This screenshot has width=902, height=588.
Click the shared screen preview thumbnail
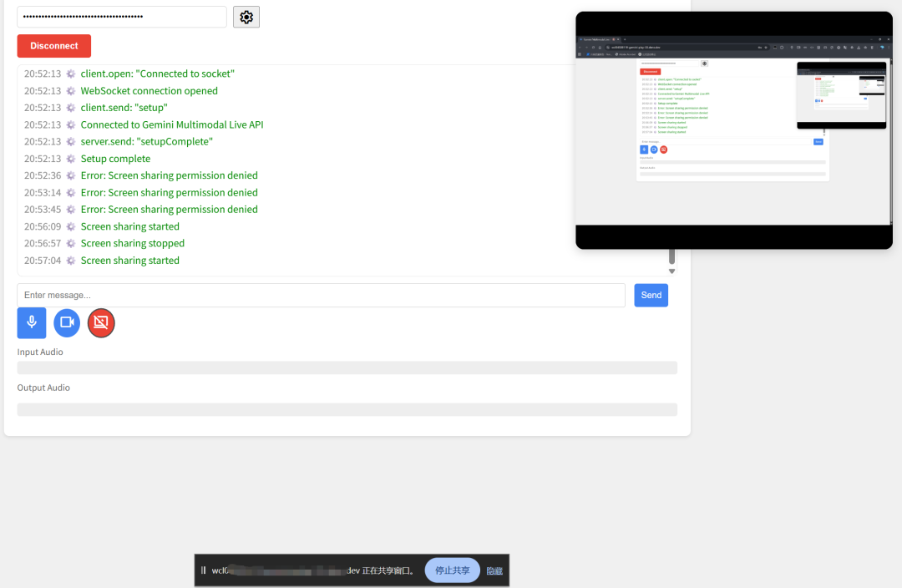[x=733, y=130]
